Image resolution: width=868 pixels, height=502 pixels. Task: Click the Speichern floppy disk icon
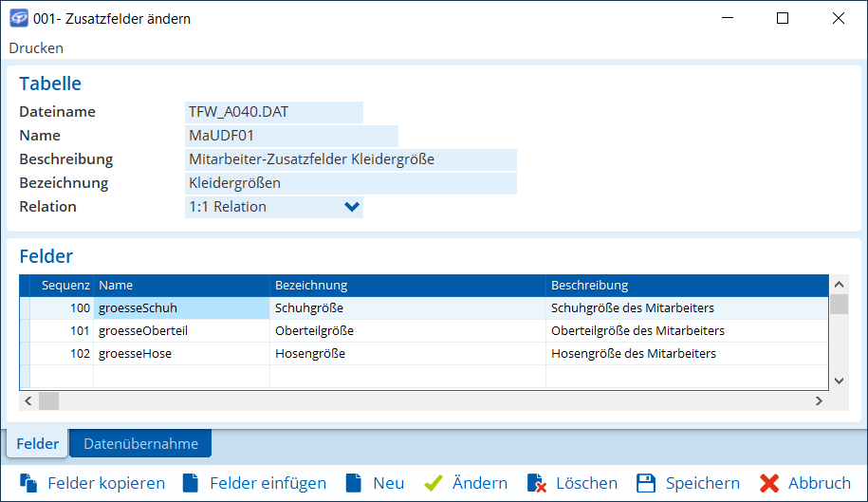coord(646,483)
